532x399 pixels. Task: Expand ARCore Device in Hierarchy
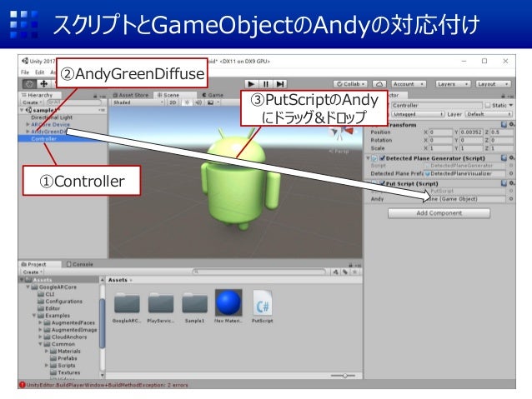point(28,124)
